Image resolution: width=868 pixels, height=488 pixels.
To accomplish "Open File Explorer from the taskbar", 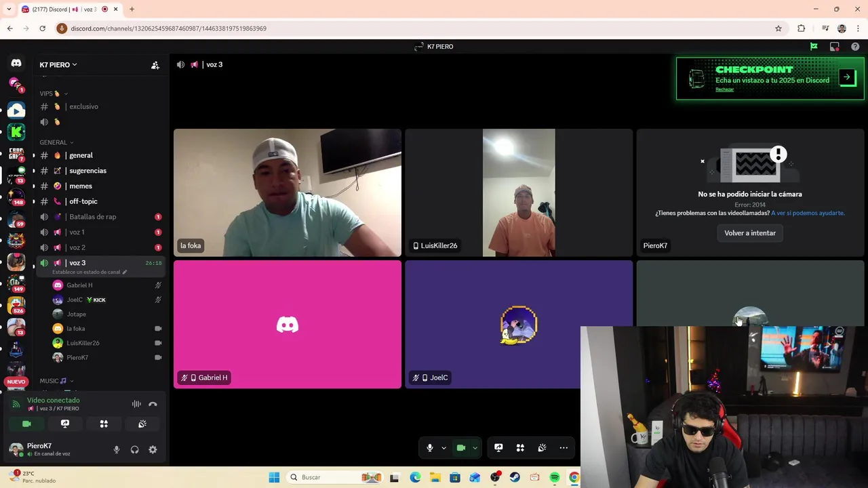I will pos(435,477).
